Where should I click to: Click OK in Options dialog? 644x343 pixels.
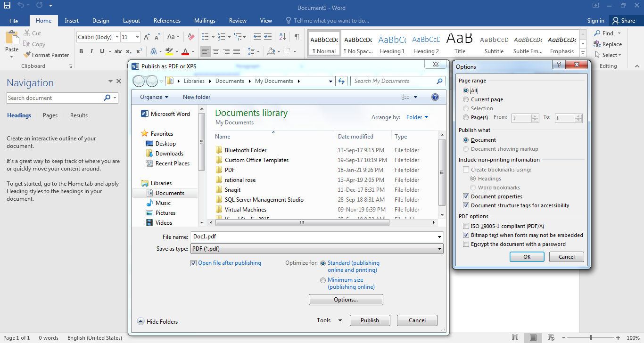(x=527, y=257)
